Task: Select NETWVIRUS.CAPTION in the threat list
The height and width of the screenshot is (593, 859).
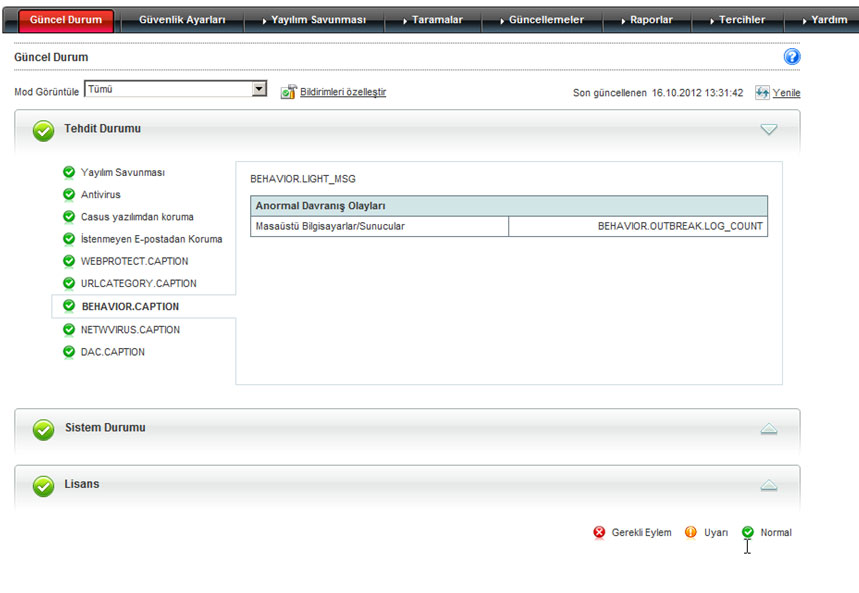Action: click(130, 329)
